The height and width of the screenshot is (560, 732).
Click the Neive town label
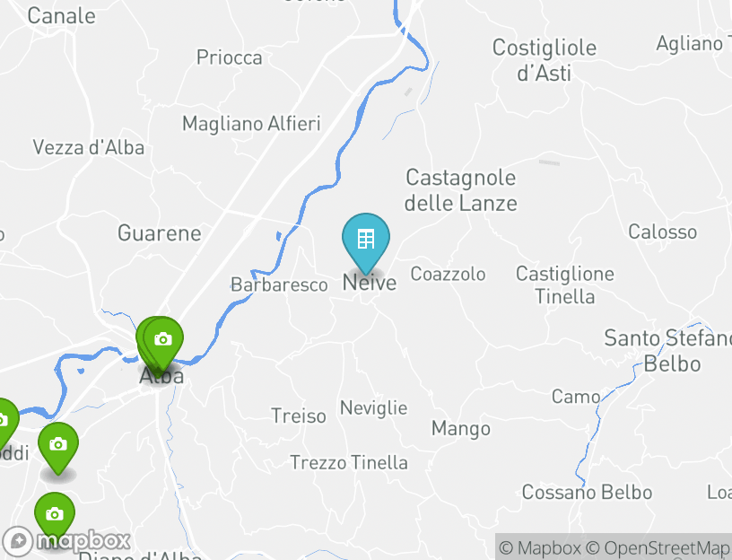tap(370, 283)
